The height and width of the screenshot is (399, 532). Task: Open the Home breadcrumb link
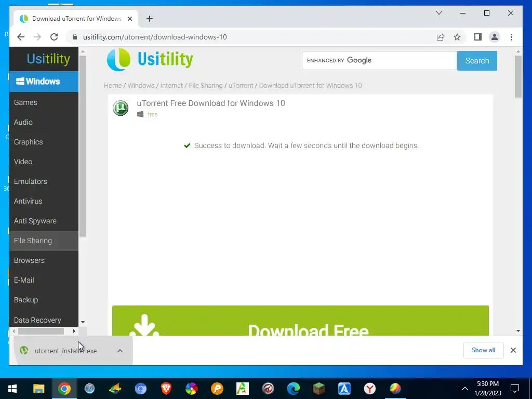click(113, 86)
